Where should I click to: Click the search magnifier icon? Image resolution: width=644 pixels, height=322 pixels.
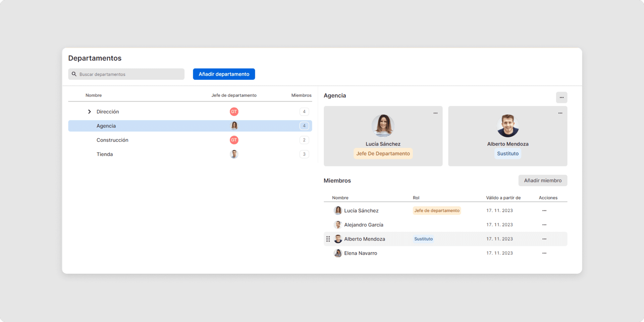click(x=74, y=74)
